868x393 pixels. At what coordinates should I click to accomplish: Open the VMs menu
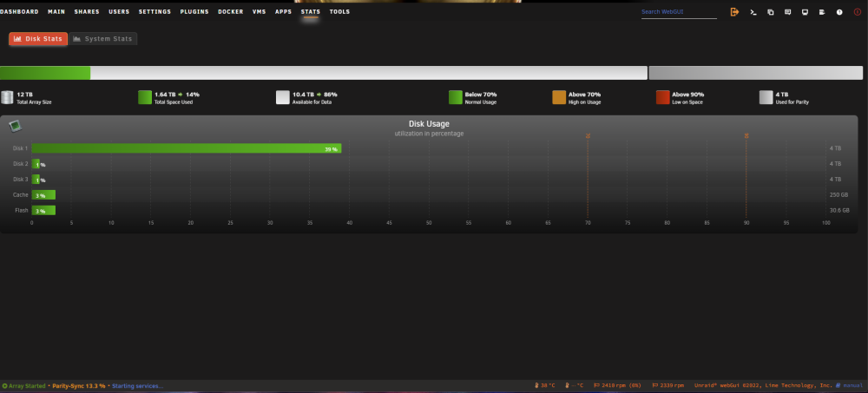click(x=259, y=11)
